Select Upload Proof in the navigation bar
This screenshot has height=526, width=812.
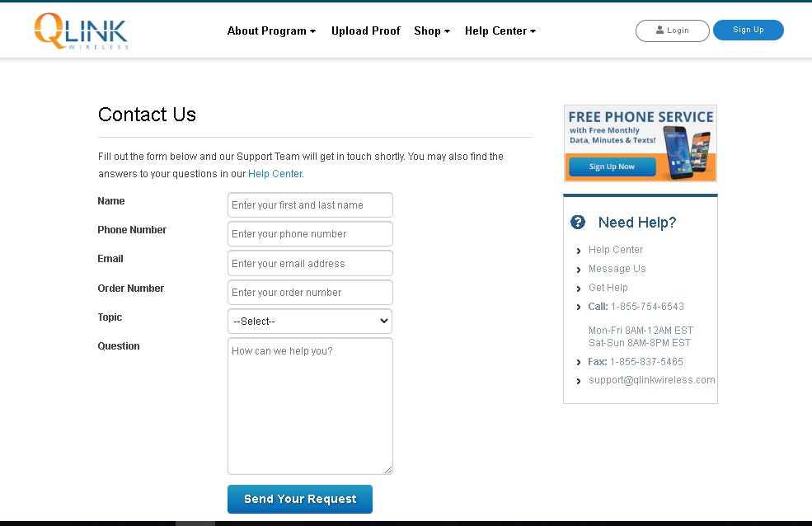365,31
